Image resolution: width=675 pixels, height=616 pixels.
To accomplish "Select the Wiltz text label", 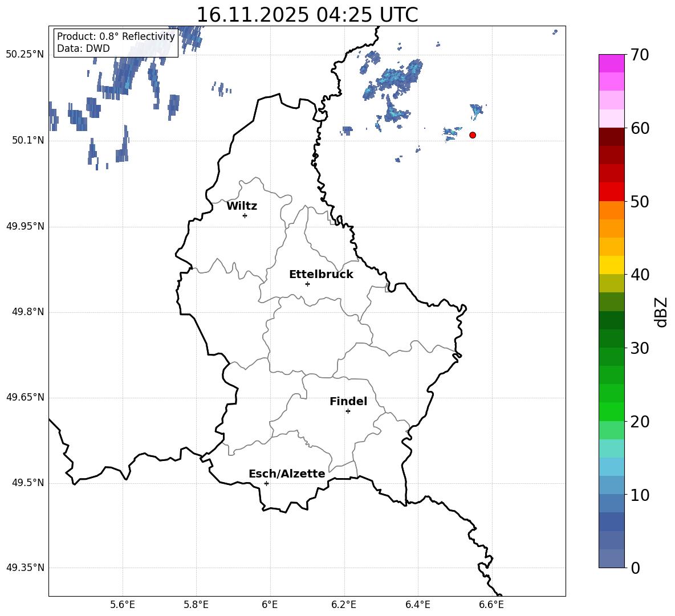I will pos(242,206).
